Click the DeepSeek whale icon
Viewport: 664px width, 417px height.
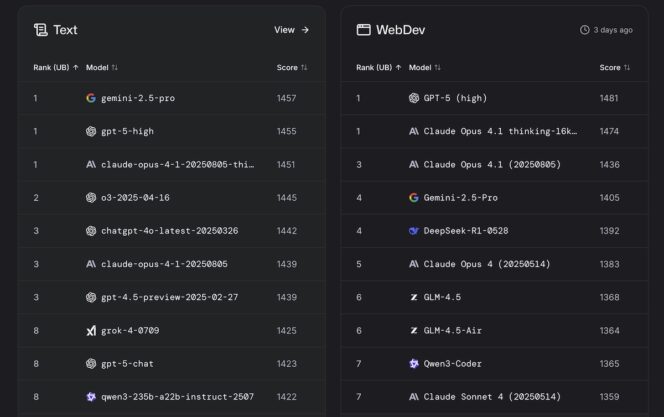[414, 230]
